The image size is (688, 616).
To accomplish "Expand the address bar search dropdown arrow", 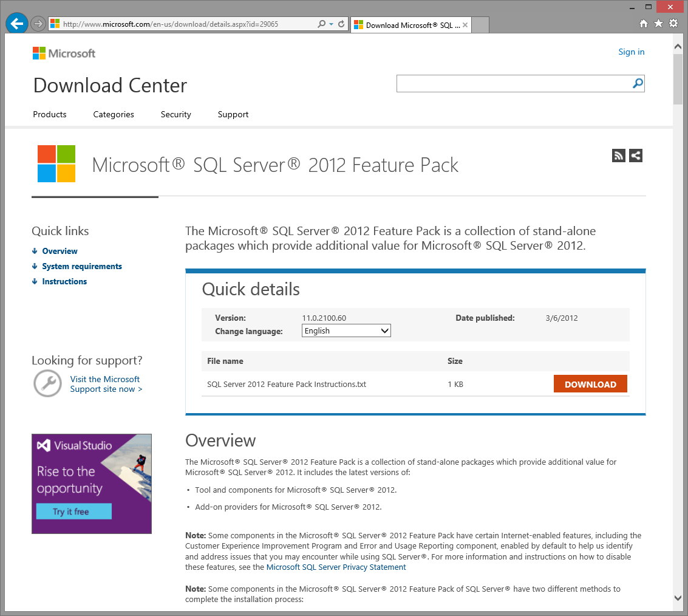I will [331, 24].
